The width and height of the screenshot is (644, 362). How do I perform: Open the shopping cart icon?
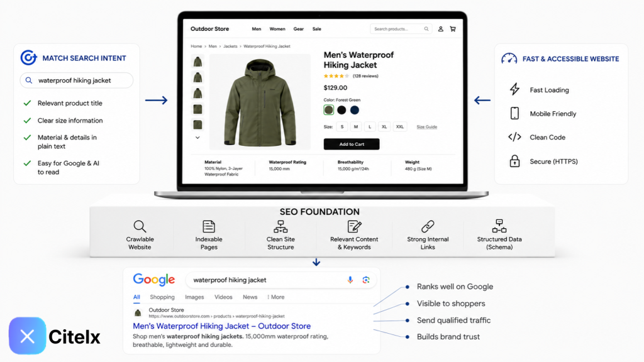453,29
